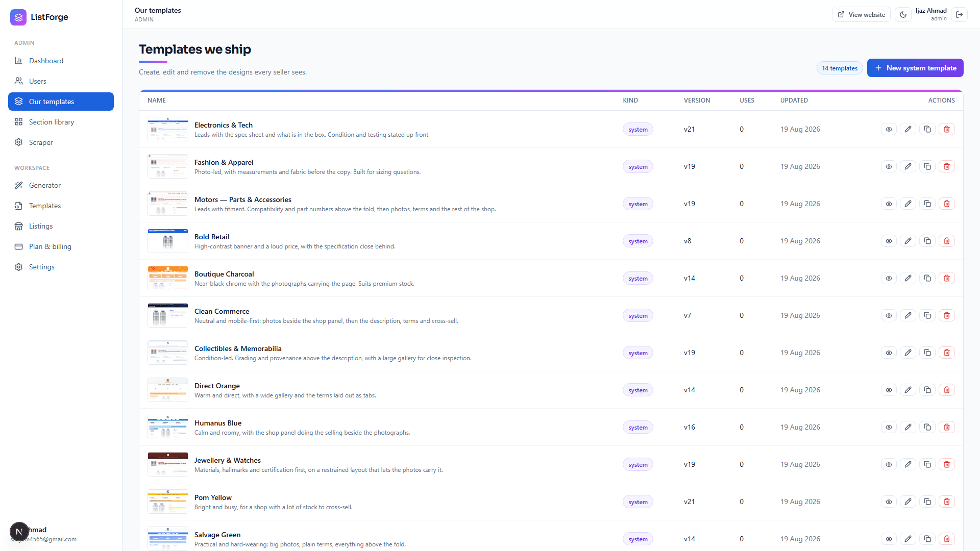This screenshot has height=551, width=980.
Task: Edit the Salvage Green template
Action: (x=908, y=539)
